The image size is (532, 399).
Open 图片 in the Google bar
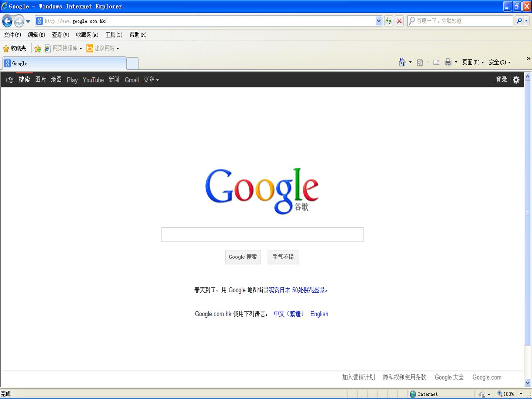(41, 80)
